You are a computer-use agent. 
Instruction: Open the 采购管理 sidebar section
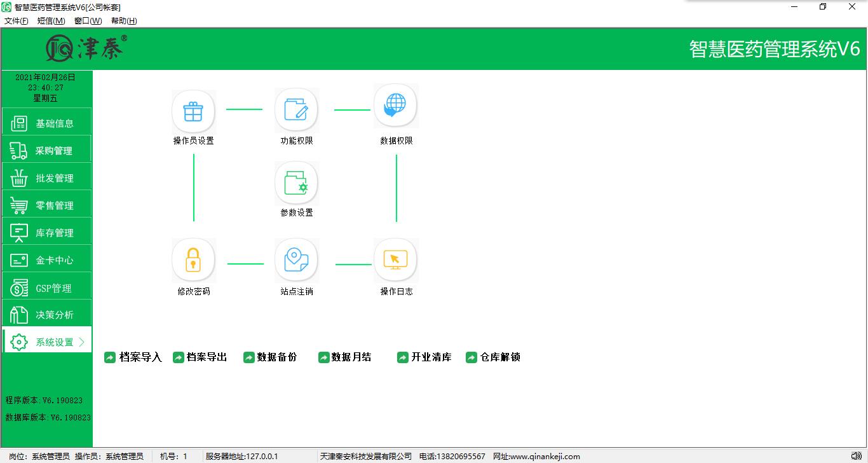pos(47,151)
